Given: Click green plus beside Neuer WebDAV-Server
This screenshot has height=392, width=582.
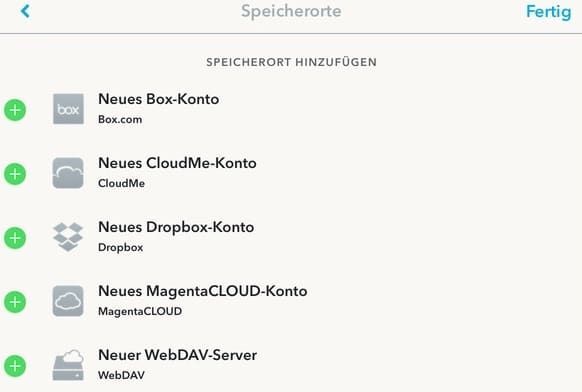Looking at the screenshot, I should coord(15,366).
